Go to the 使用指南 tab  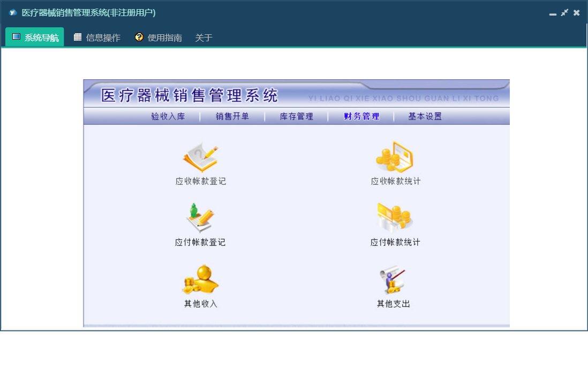(x=159, y=37)
